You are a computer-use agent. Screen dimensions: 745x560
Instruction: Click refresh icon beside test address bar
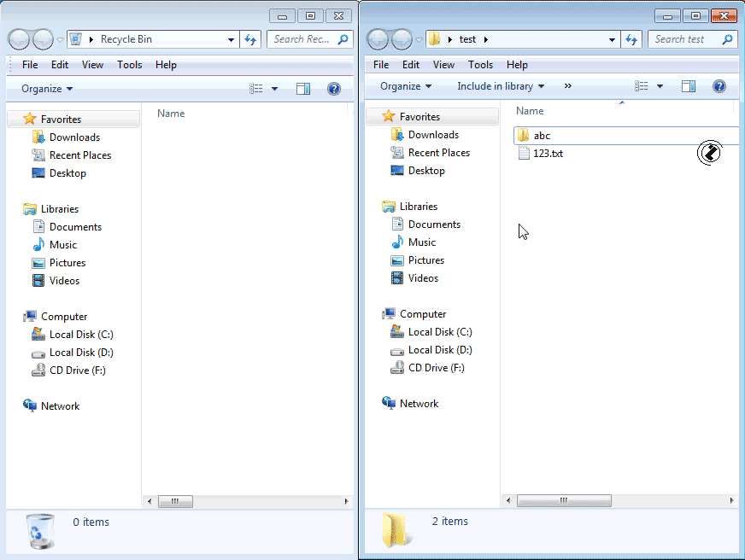[x=632, y=39]
